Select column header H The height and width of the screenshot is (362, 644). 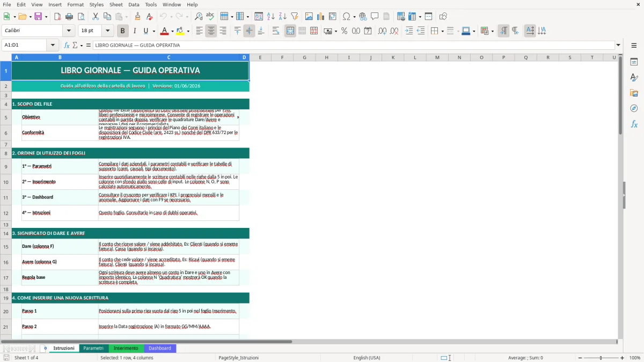(x=326, y=57)
